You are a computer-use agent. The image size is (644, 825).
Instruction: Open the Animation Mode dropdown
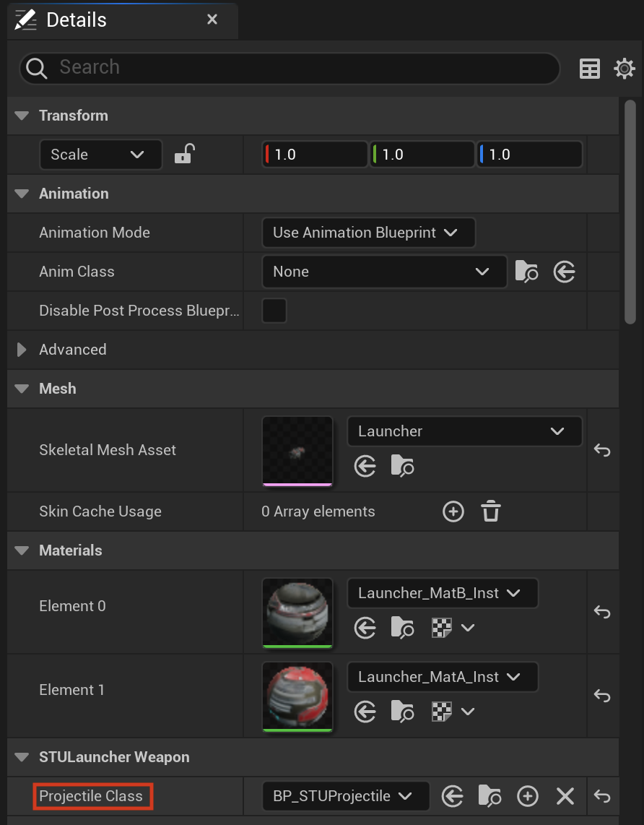pyautogui.click(x=368, y=233)
